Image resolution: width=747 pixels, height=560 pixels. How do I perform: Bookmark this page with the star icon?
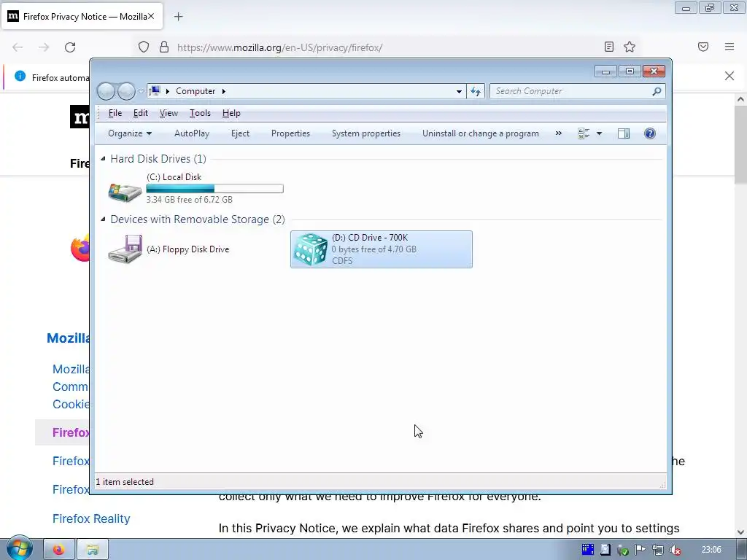click(630, 47)
